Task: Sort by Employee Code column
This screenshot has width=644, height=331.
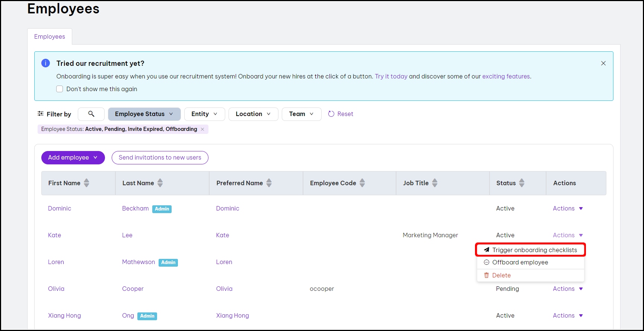Action: click(x=362, y=183)
